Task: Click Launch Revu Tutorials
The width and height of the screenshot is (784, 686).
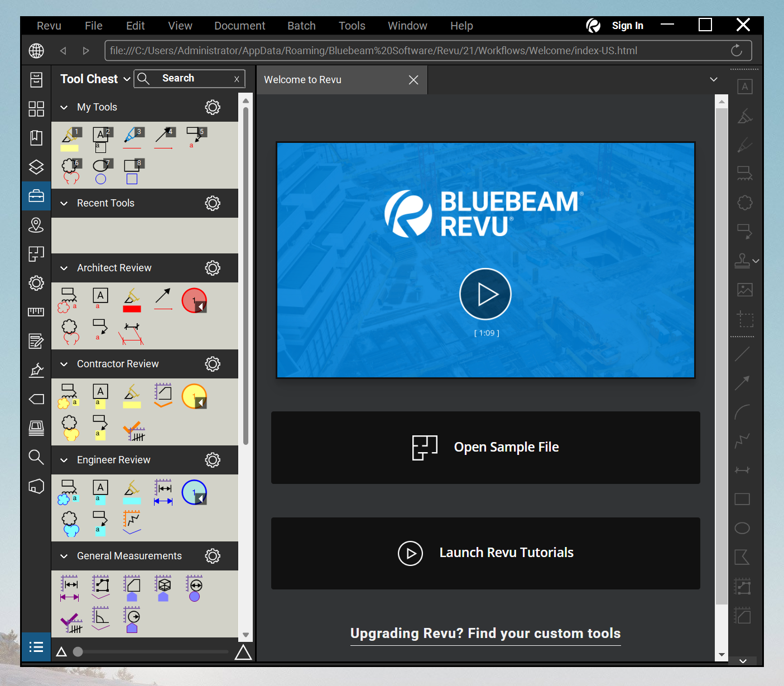Action: coord(485,553)
